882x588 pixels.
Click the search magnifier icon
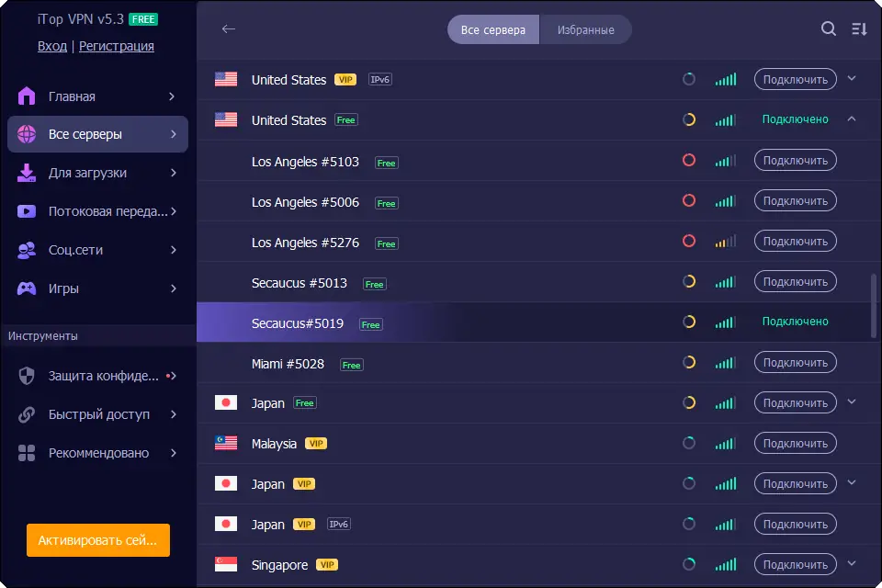coord(828,29)
